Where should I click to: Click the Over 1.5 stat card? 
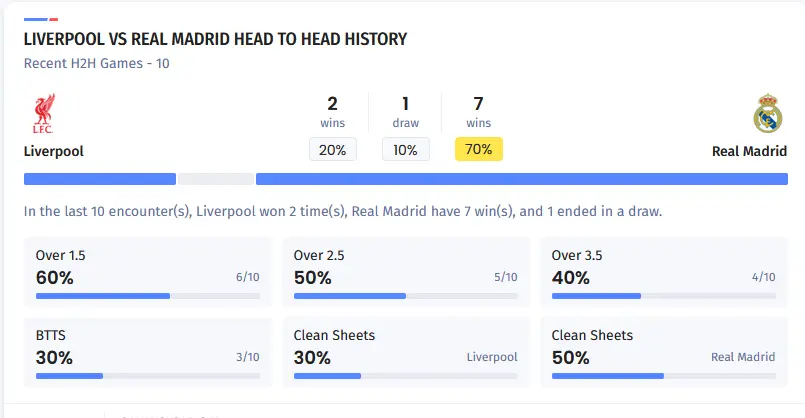pos(148,271)
